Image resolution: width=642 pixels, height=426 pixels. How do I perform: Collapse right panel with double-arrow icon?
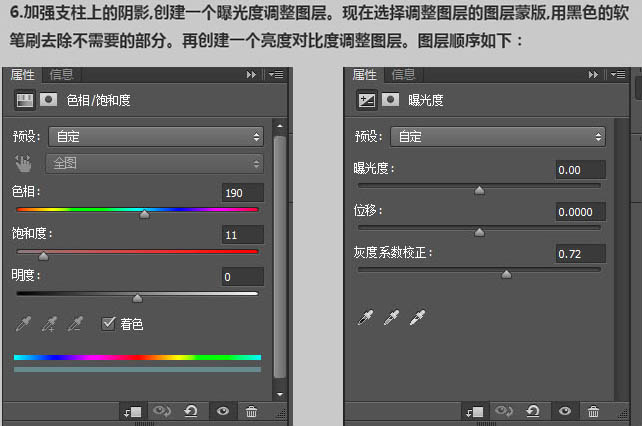click(x=593, y=75)
